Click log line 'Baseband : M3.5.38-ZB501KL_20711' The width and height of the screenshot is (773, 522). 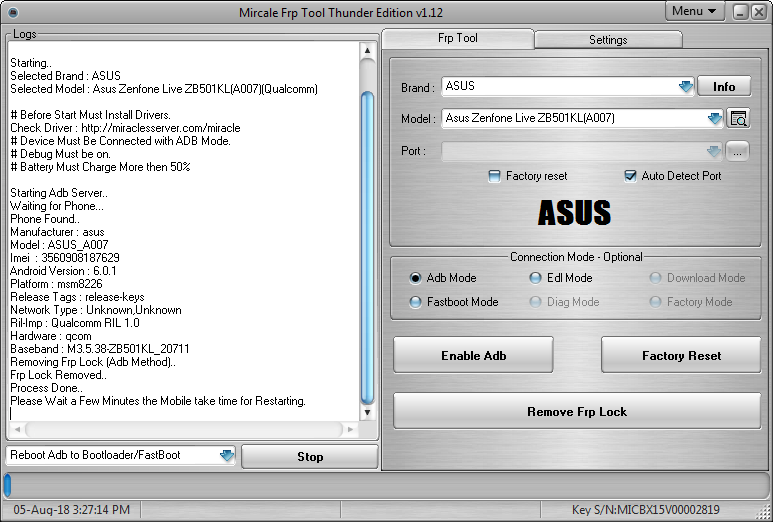tap(100, 349)
